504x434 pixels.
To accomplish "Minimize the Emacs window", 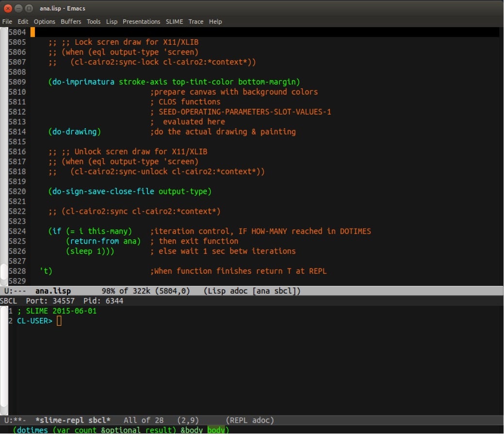I will click(x=18, y=8).
